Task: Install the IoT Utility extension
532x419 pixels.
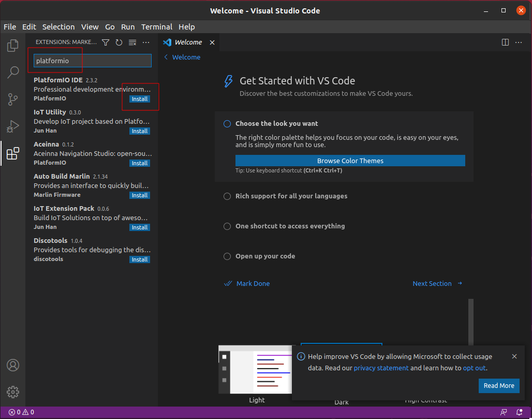Action: (139, 131)
